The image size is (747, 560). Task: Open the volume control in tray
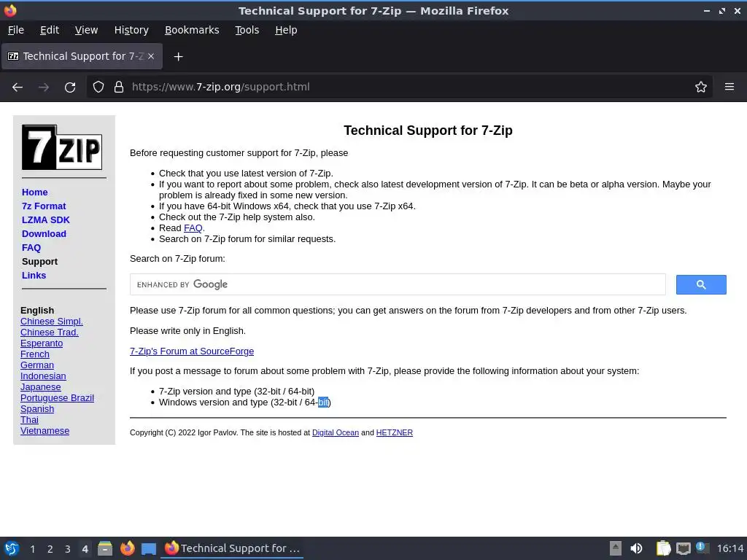point(636,548)
